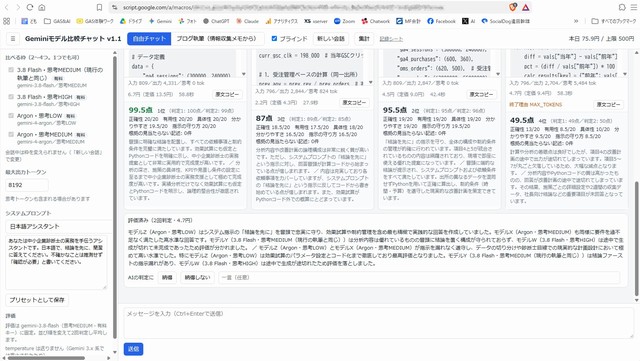Toggle the ブラインド checkbox

[274, 38]
